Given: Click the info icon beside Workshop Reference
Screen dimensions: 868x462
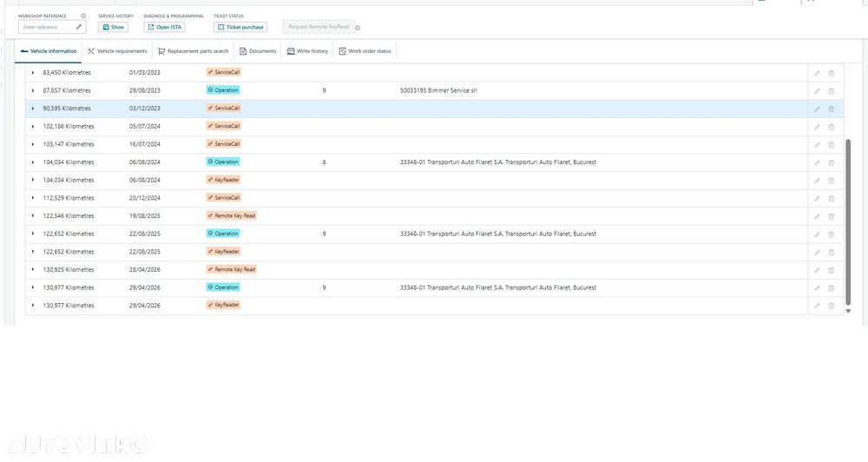Looking at the screenshot, I should tap(83, 16).
